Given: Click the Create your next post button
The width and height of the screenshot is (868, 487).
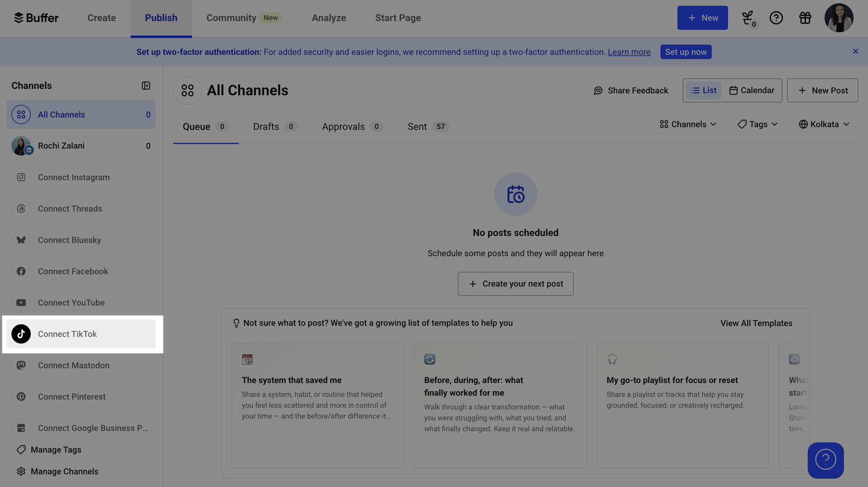Looking at the screenshot, I should pos(516,284).
